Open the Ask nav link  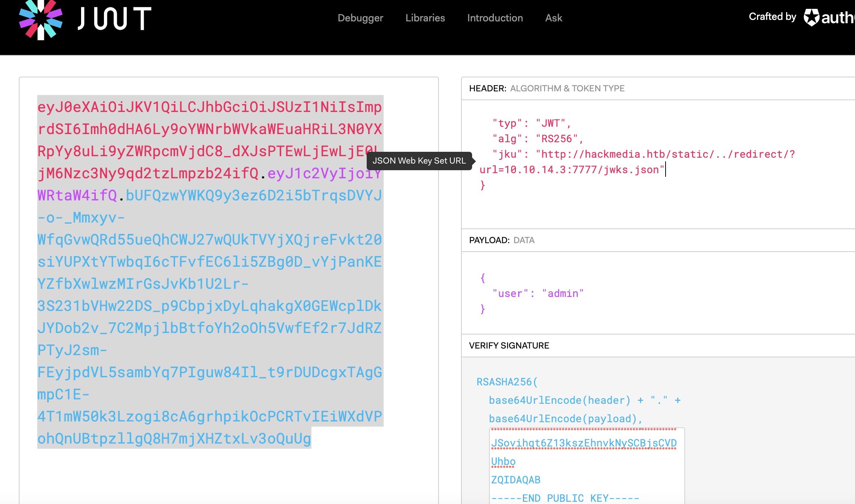point(553,18)
